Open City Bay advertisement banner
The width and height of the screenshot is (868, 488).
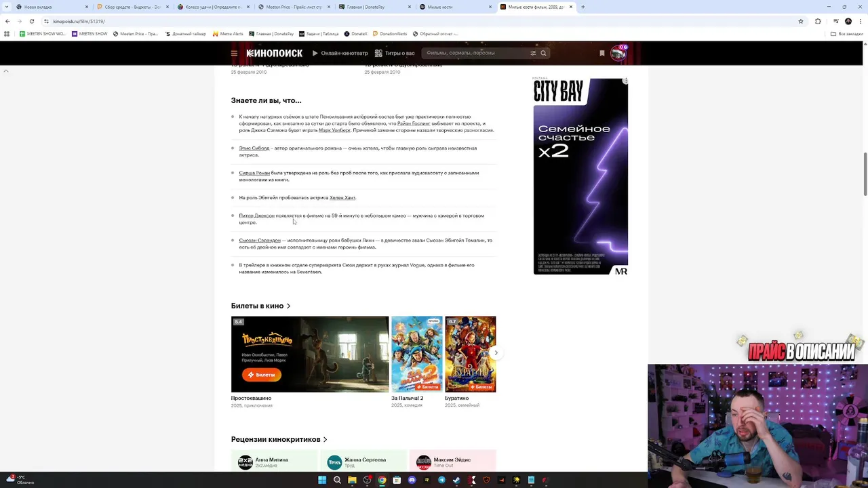click(580, 176)
